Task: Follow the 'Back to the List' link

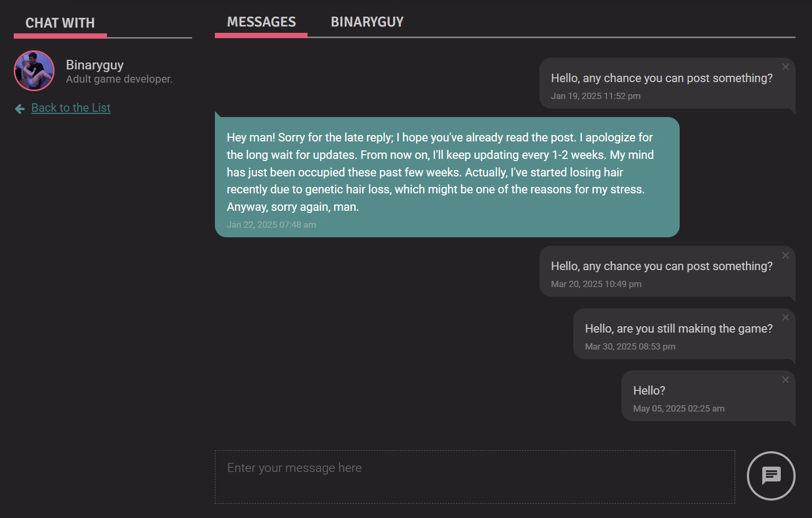Action: pos(71,108)
